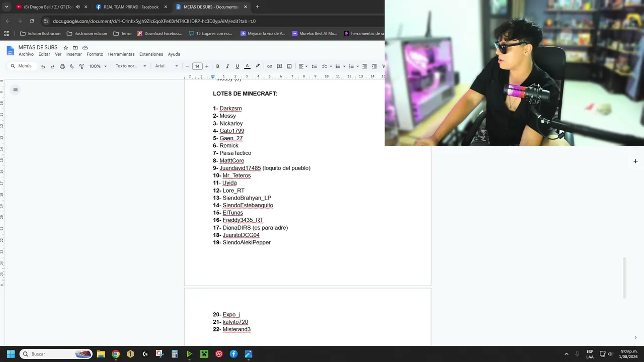This screenshot has width=644, height=362.
Task: Open the numbered list dropdown
Action: pos(354,66)
